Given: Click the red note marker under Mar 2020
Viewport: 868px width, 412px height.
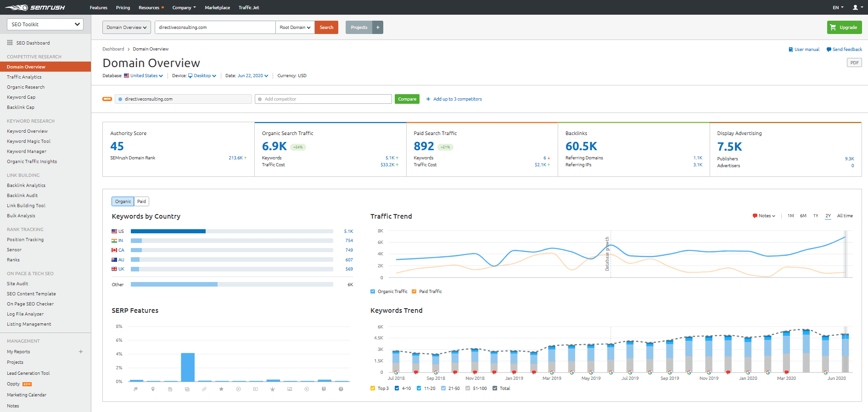Looking at the screenshot, I should pyautogui.click(x=787, y=372).
